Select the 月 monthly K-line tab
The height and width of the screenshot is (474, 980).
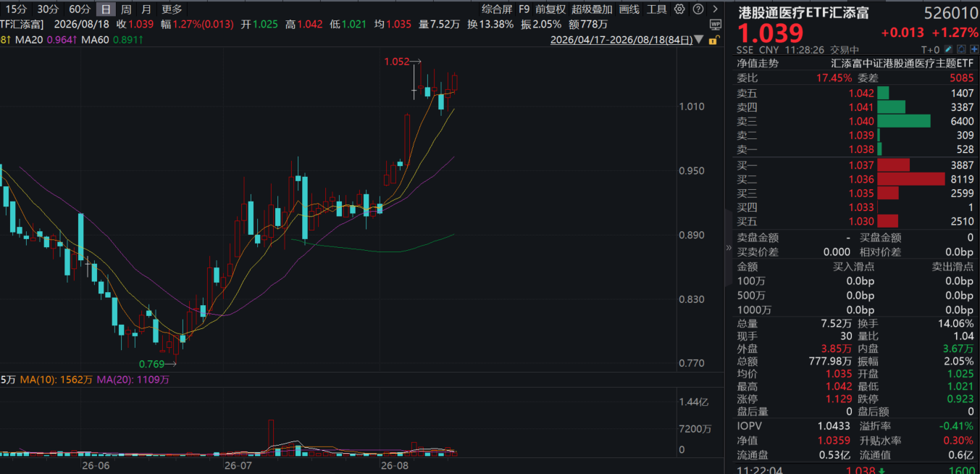(x=147, y=9)
